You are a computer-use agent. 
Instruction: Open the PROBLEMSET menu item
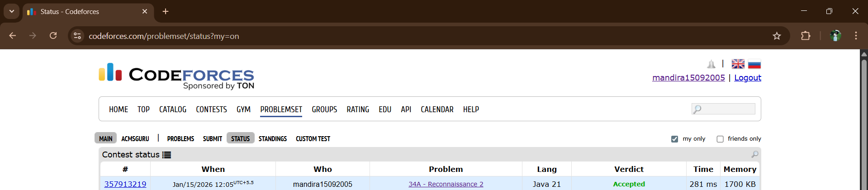click(281, 109)
